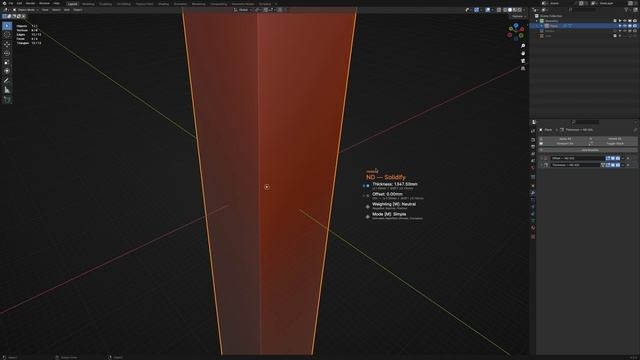640x360 pixels.
Task: Open the Offset modifier extra options dropdown
Action: click(623, 158)
